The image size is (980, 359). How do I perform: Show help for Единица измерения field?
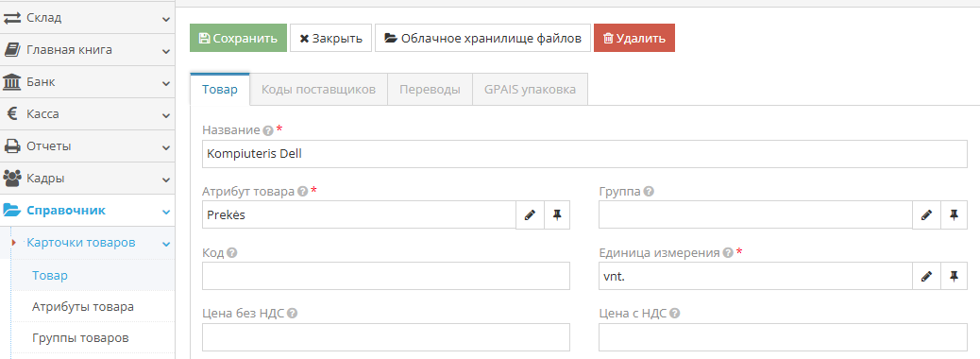click(728, 253)
